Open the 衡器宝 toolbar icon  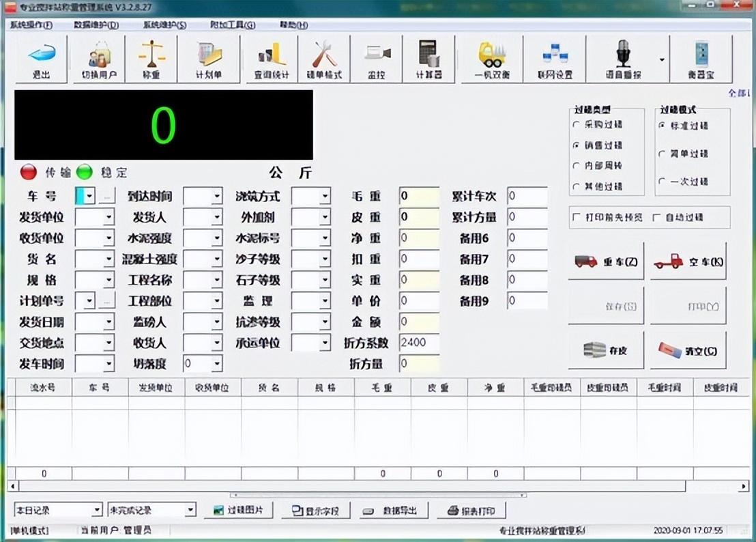pos(701,59)
